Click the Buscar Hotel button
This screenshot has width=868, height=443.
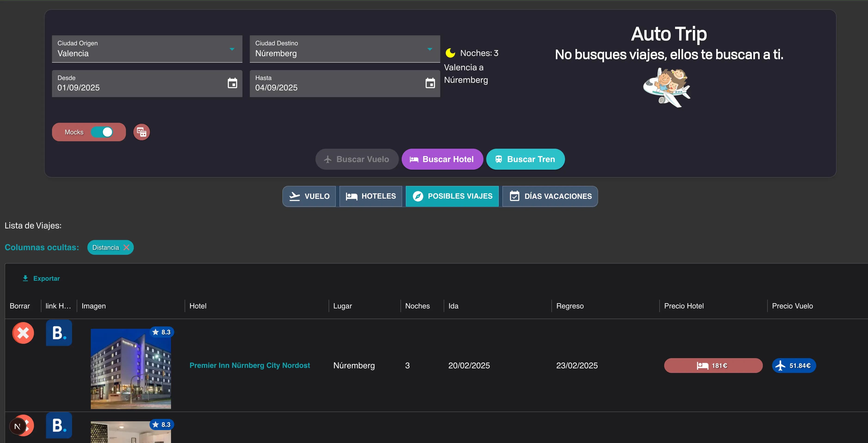[442, 159]
